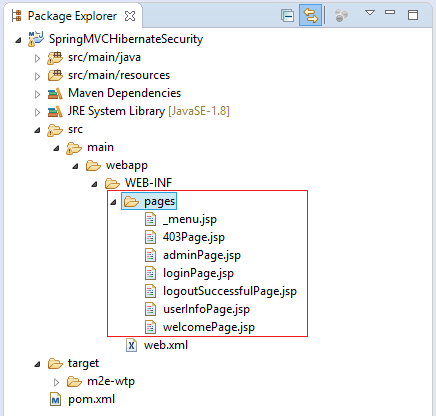
Task: Click the WEB-INF folder icon
Action: (x=112, y=183)
